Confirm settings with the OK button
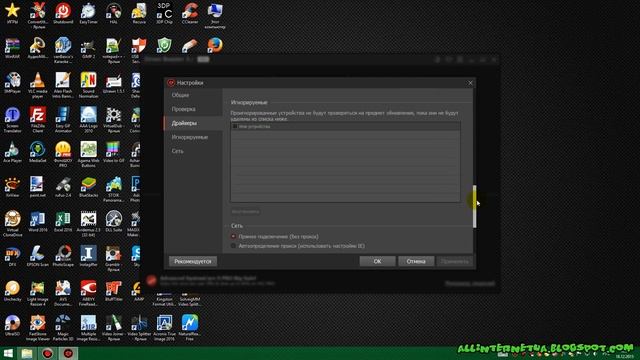This screenshot has height=360, width=640. pyautogui.click(x=378, y=261)
